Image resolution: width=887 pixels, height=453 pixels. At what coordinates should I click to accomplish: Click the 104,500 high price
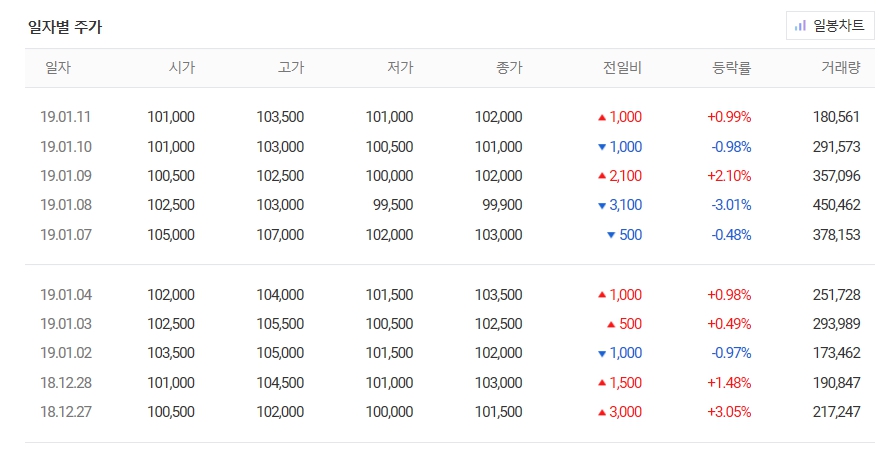coord(281,383)
